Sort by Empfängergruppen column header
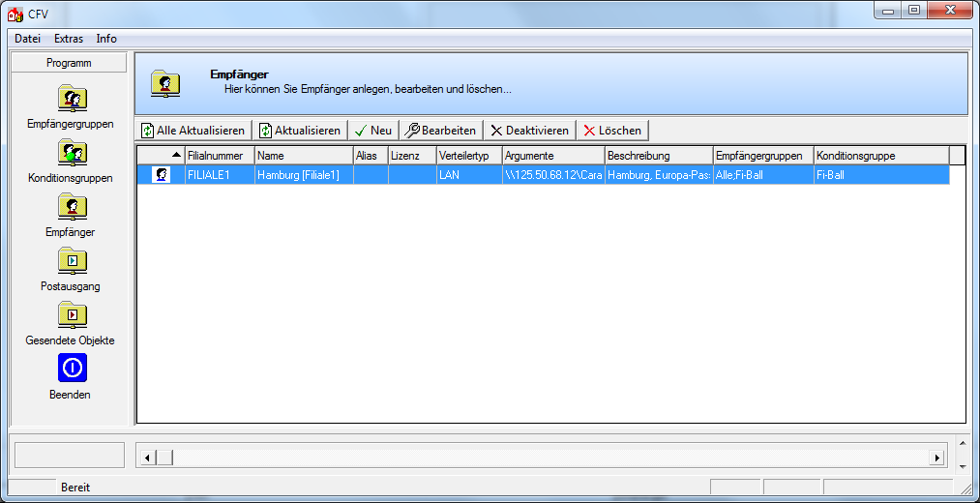The width and height of the screenshot is (980, 503). pyautogui.click(x=763, y=156)
